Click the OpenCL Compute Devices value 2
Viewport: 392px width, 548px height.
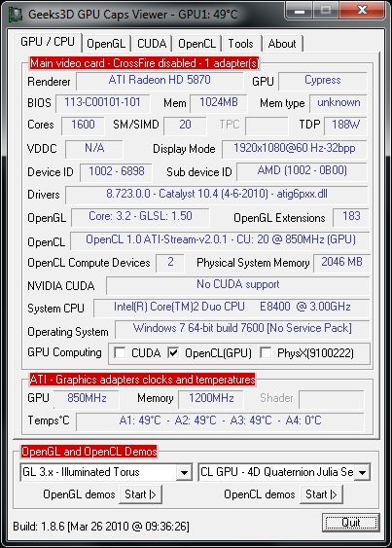[170, 263]
